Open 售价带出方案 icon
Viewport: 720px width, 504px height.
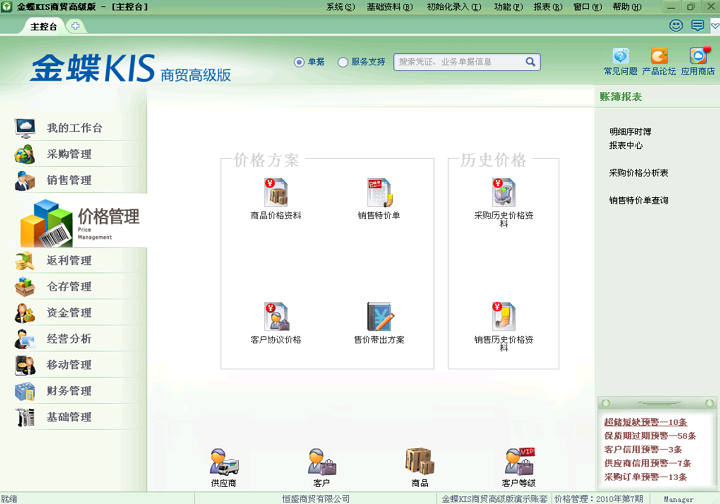380,316
